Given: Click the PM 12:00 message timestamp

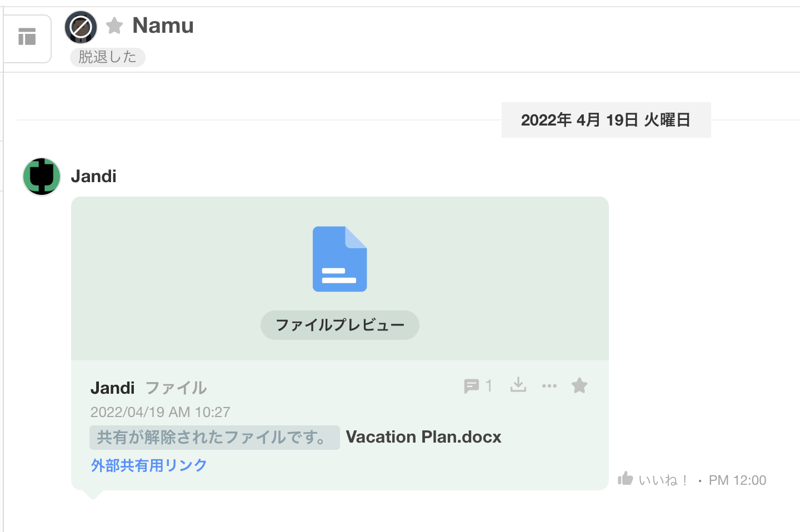Looking at the screenshot, I should click(x=737, y=480).
